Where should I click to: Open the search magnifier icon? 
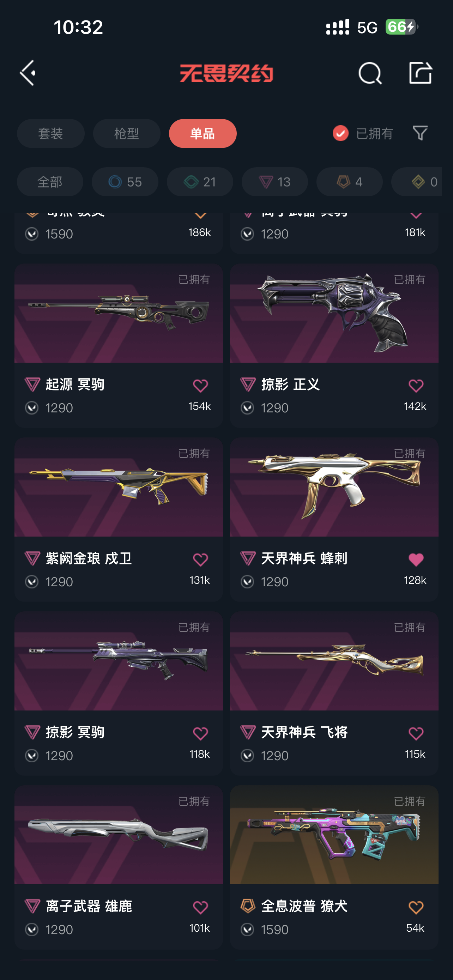(370, 73)
